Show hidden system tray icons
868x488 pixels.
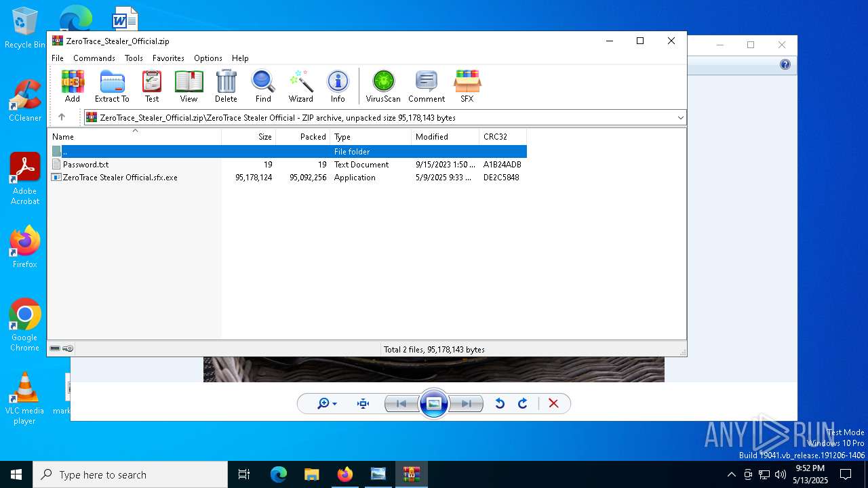731,474
